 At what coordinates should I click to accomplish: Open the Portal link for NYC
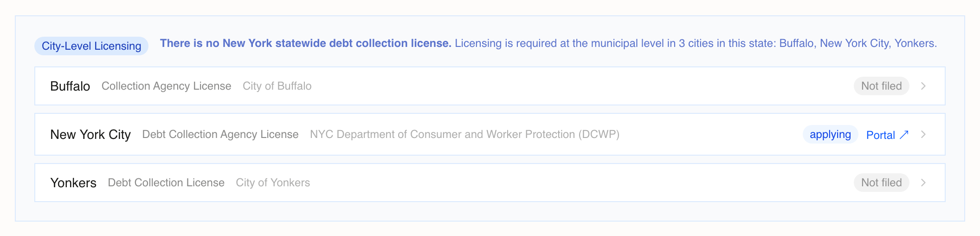[x=887, y=135]
